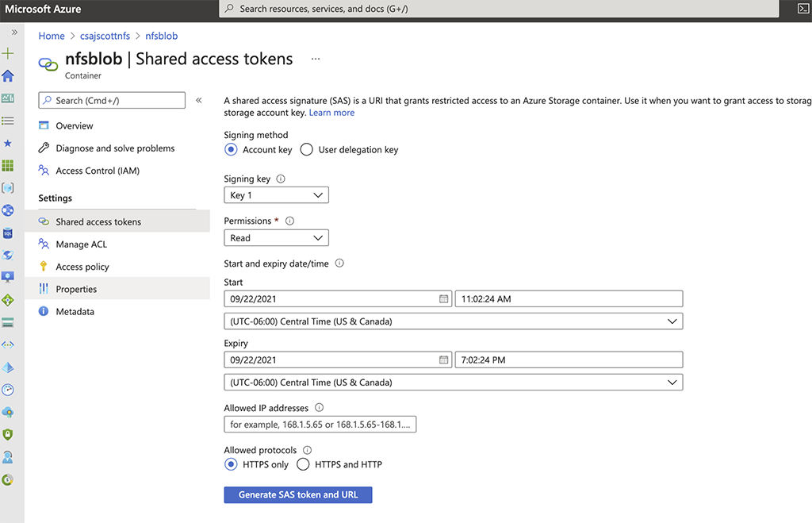This screenshot has height=523, width=812.
Task: Select User delegation key signing method
Action: click(x=307, y=149)
